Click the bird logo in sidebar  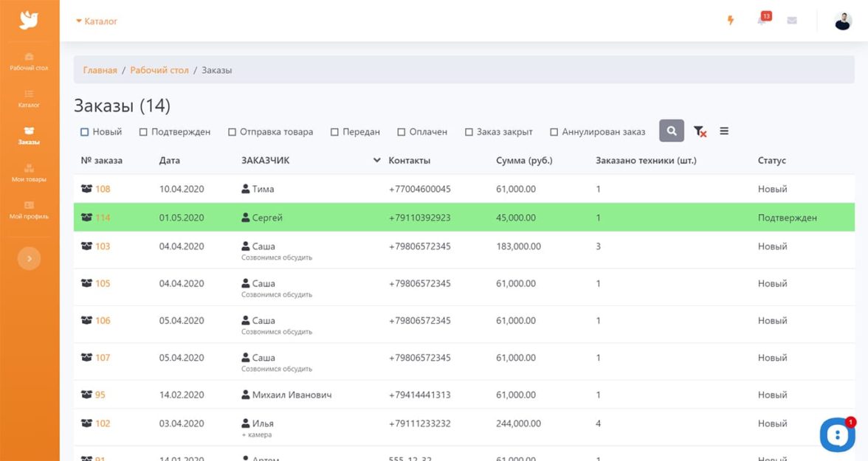29,20
